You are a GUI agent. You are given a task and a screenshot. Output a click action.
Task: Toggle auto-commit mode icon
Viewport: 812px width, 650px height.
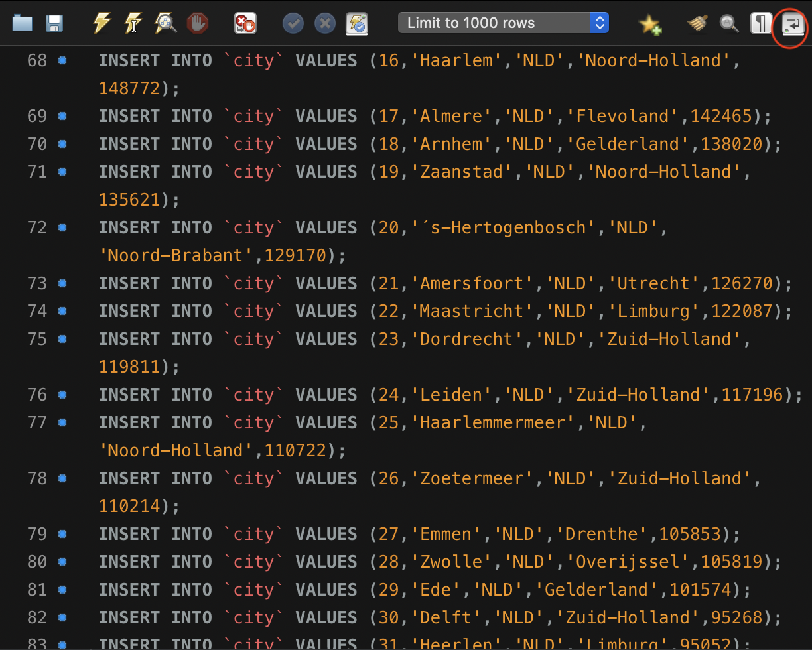click(357, 24)
